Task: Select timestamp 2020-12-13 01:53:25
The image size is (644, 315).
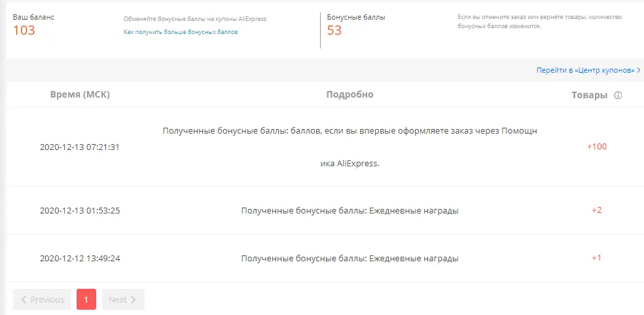Action: pos(80,211)
